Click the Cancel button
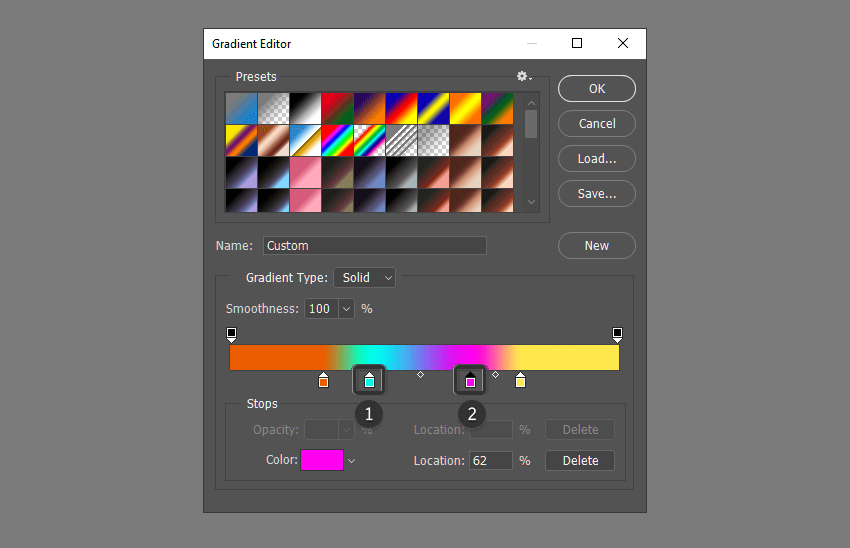Image resolution: width=850 pixels, height=548 pixels. click(x=597, y=124)
